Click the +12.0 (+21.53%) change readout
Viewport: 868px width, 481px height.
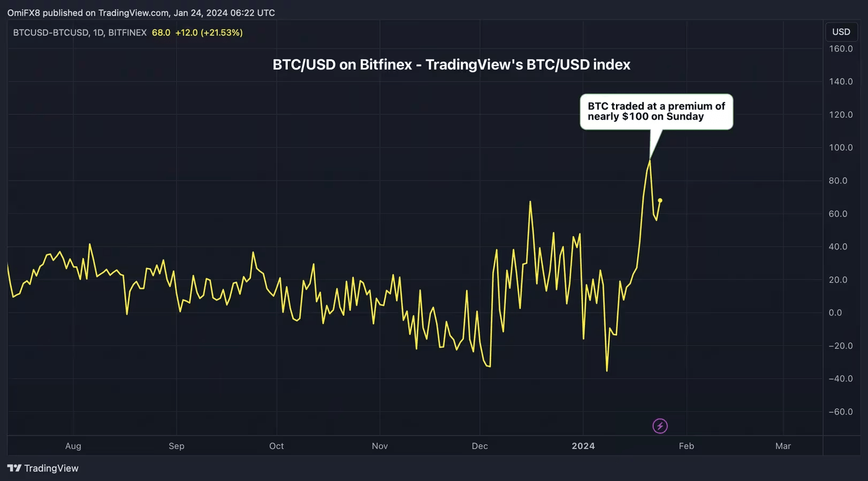[209, 33]
